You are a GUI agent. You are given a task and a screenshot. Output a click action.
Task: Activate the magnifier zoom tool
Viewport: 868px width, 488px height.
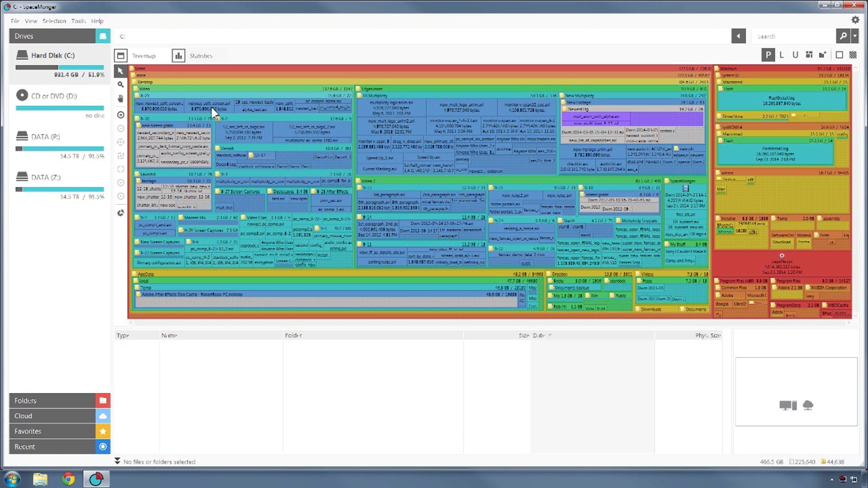pyautogui.click(x=120, y=85)
